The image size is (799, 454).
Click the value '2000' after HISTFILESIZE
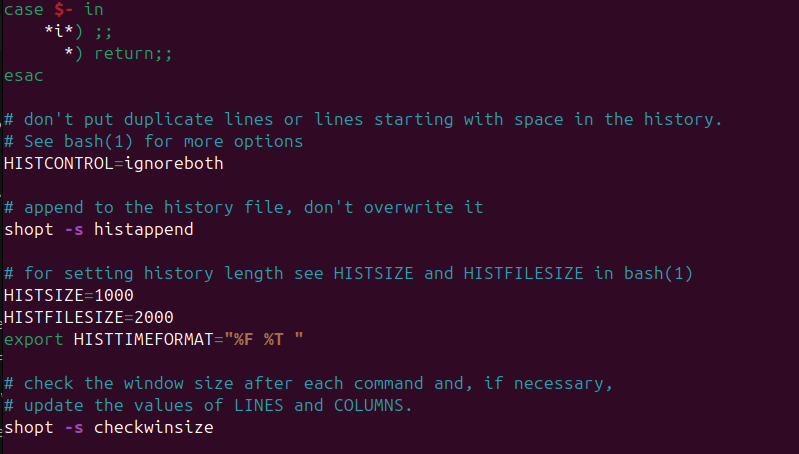(x=154, y=317)
